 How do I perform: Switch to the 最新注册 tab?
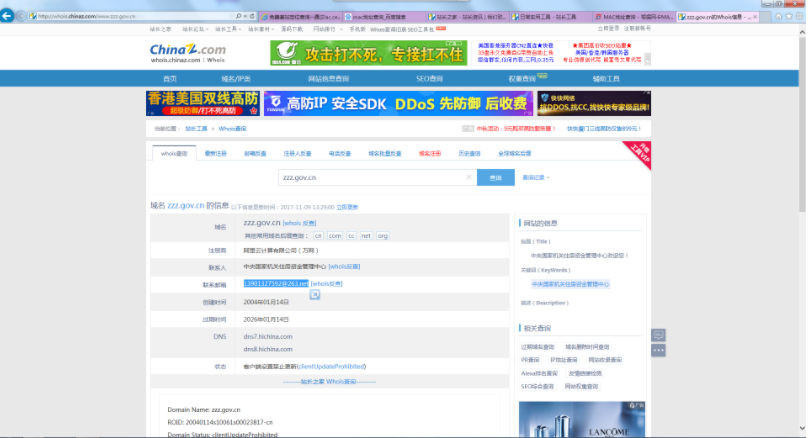point(215,154)
